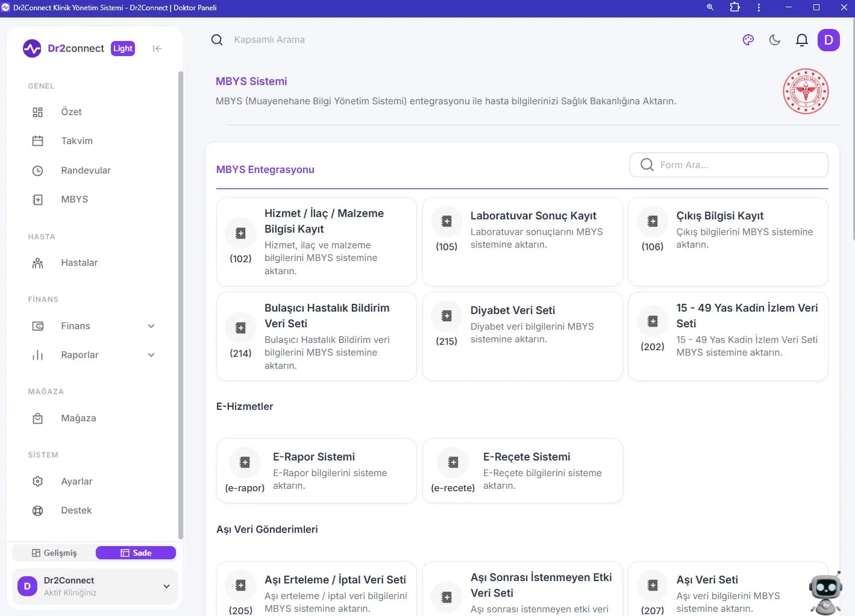Click the Sağlık Bakanlığı red emblem
The image size is (855, 616).
click(x=806, y=92)
